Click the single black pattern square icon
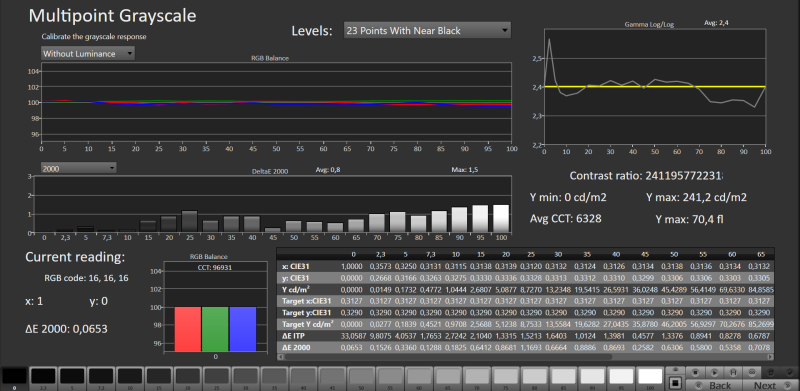Image resolution: width=800 pixels, height=391 pixels. point(676,383)
